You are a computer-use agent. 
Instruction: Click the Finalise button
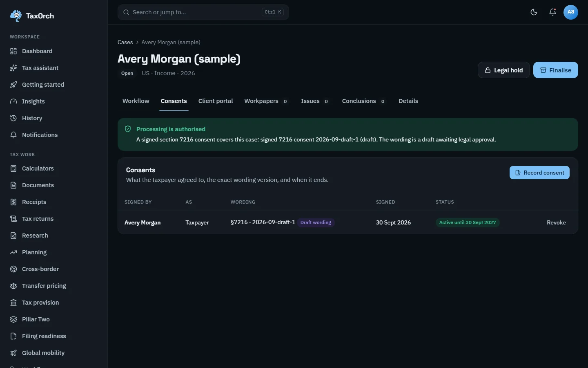(556, 70)
